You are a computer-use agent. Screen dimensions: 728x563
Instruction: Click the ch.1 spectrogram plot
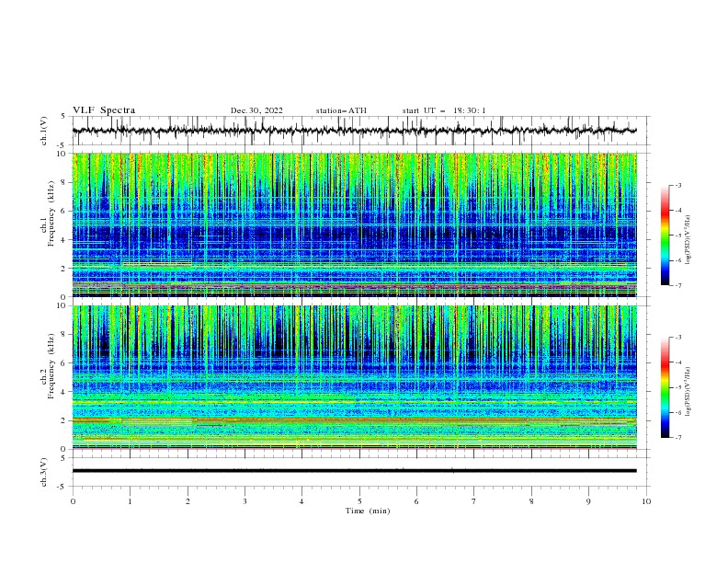(354, 224)
